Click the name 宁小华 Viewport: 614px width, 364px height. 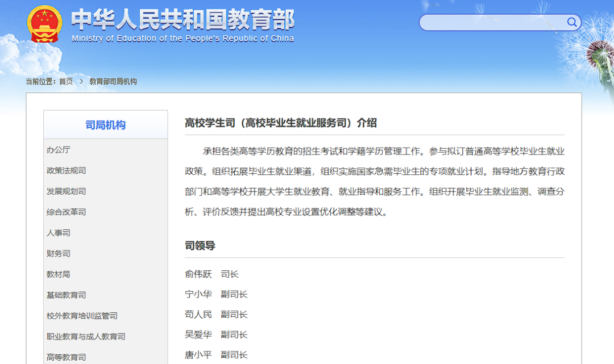pos(198,294)
